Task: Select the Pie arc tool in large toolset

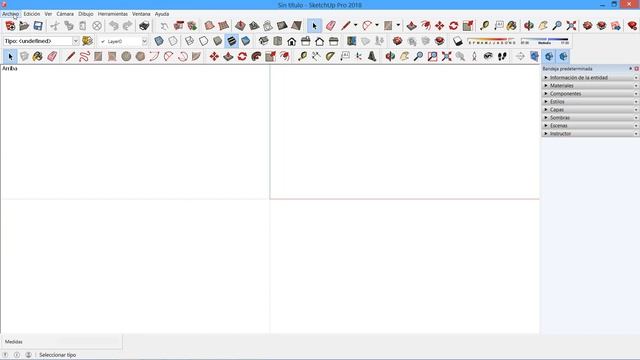Action: (x=196, y=56)
